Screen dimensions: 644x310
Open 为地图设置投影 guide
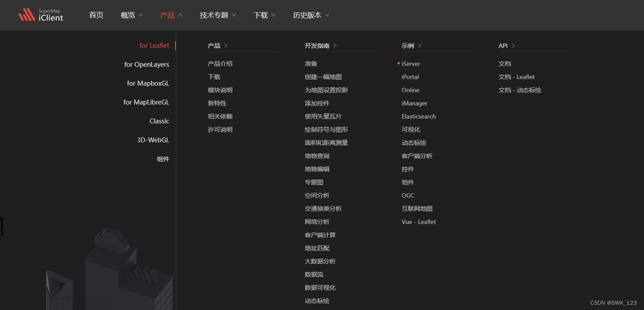326,90
